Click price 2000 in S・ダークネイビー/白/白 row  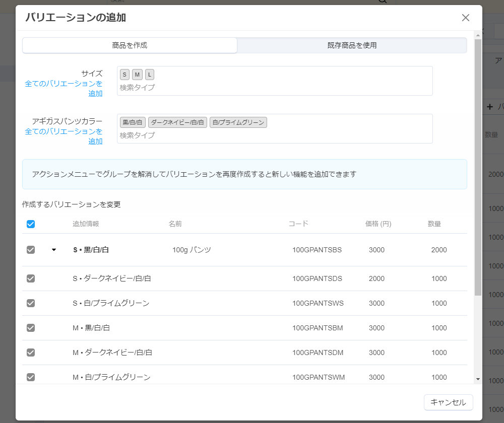(x=376, y=278)
